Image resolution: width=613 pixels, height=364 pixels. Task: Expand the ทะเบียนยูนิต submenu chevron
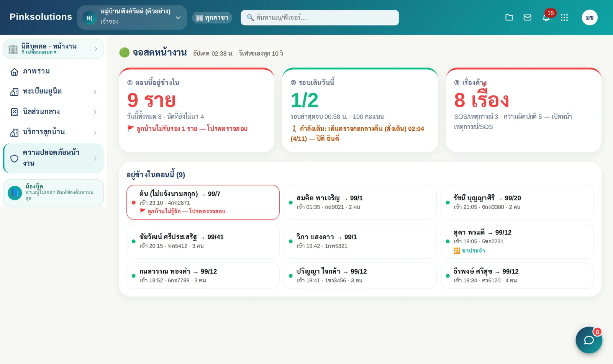click(95, 92)
